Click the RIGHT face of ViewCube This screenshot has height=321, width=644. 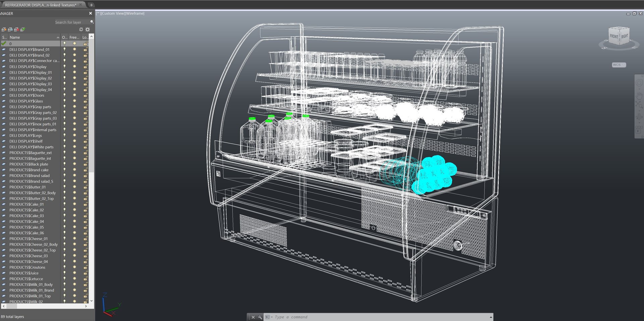point(624,36)
